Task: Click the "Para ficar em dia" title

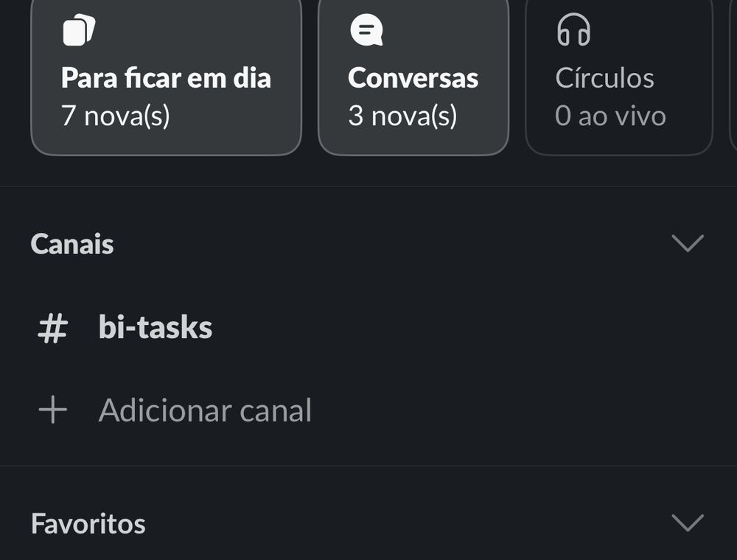Action: coord(166,78)
